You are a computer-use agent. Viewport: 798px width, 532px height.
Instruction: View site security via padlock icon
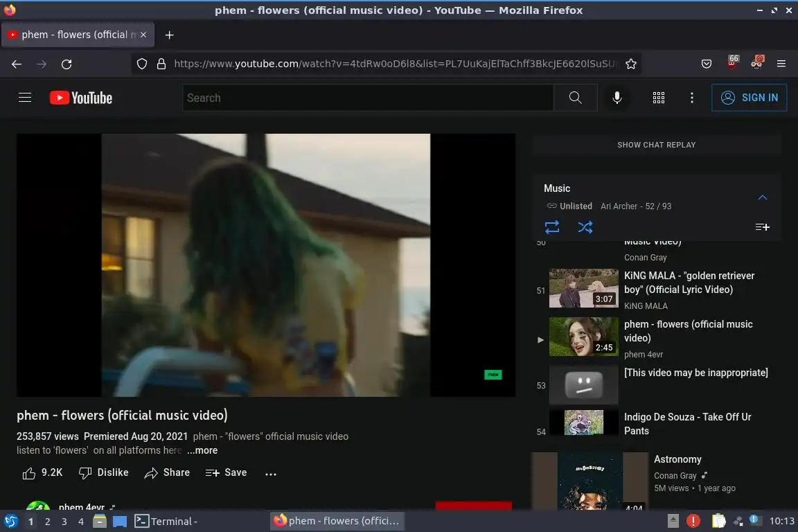click(161, 64)
